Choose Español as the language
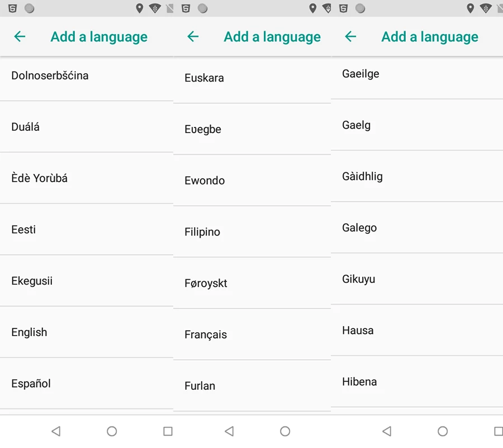The width and height of the screenshot is (503, 448). click(87, 384)
